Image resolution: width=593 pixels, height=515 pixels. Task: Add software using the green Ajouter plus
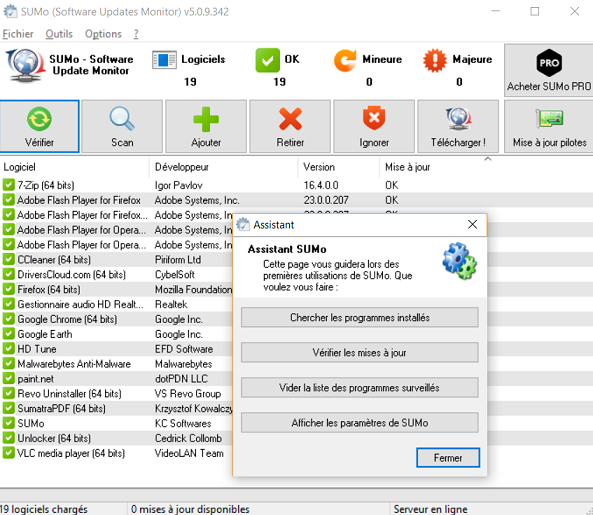[x=206, y=126]
